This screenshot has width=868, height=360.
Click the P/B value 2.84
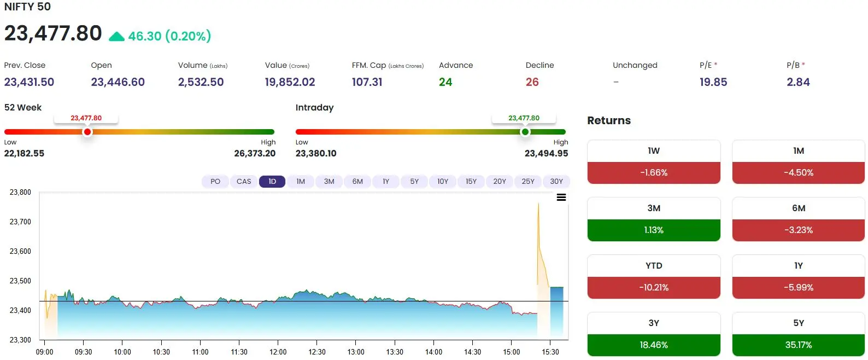point(798,82)
